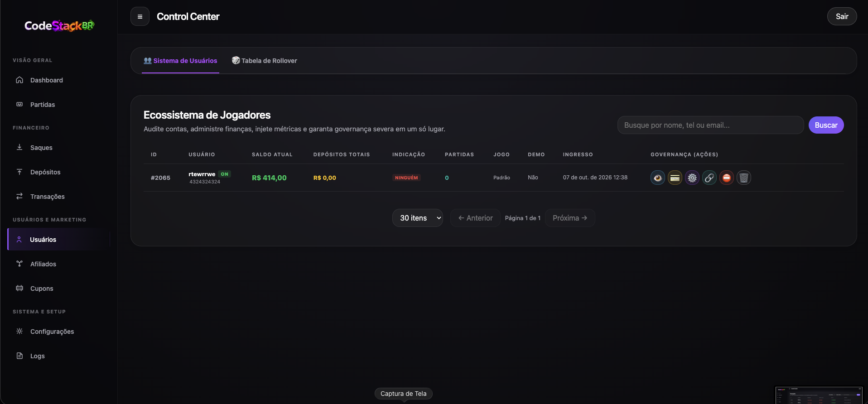Click the deposits total R$ 0,00
Viewport: 868px width, 404px height.
(325, 178)
